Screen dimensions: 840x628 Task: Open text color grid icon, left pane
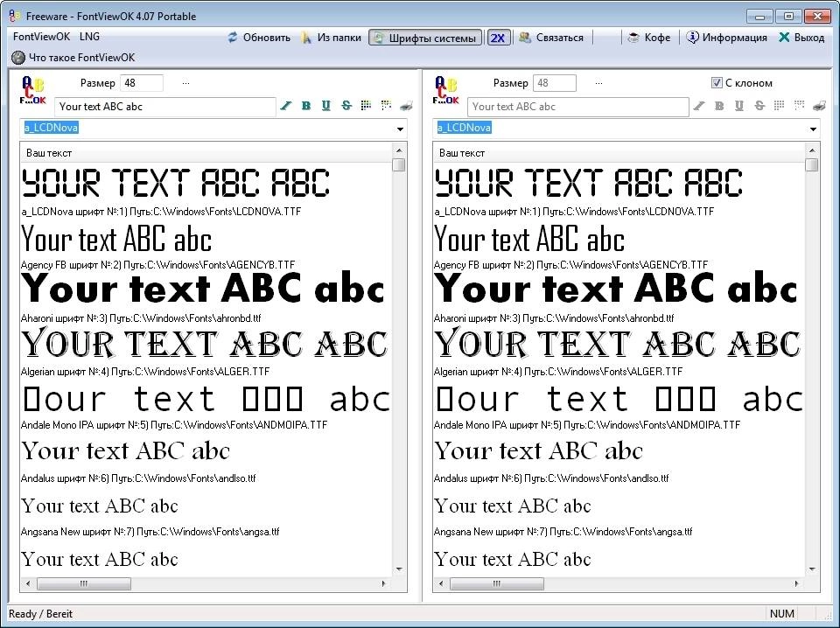pyautogui.click(x=366, y=106)
